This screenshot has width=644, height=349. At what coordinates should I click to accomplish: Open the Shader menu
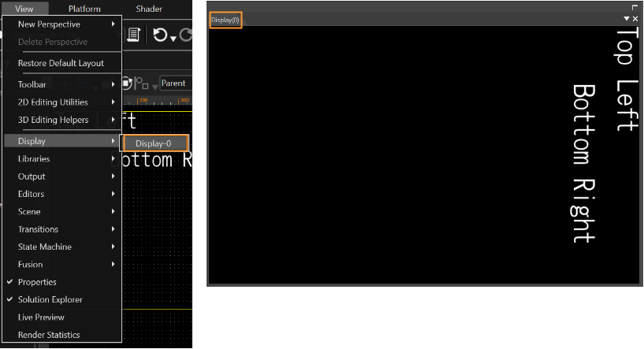pos(149,9)
